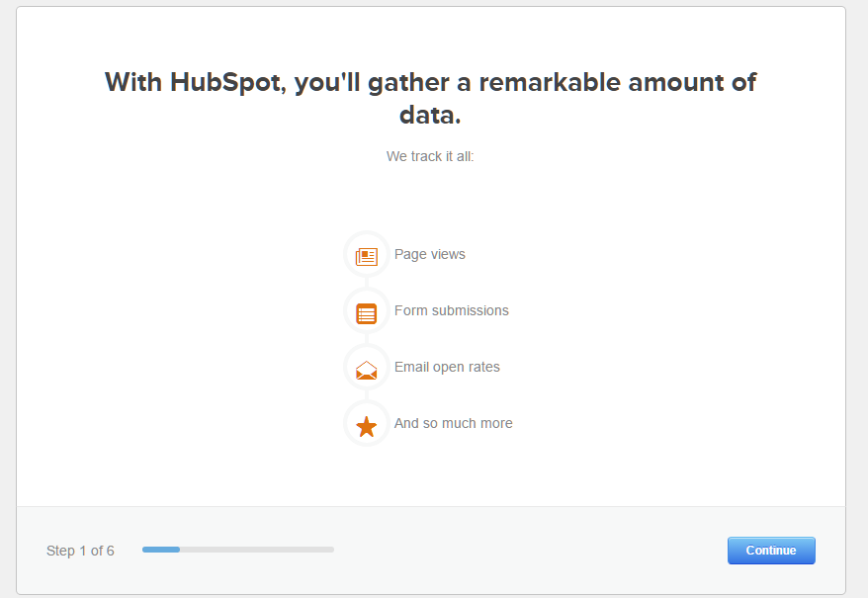Click the word 'HubSpot' in the heading
The image size is (868, 598).
click(227, 82)
